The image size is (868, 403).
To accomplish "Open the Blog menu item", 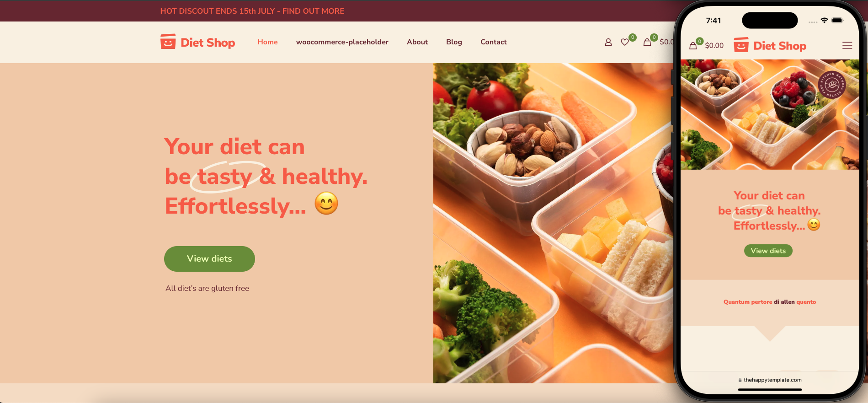I will tap(454, 42).
